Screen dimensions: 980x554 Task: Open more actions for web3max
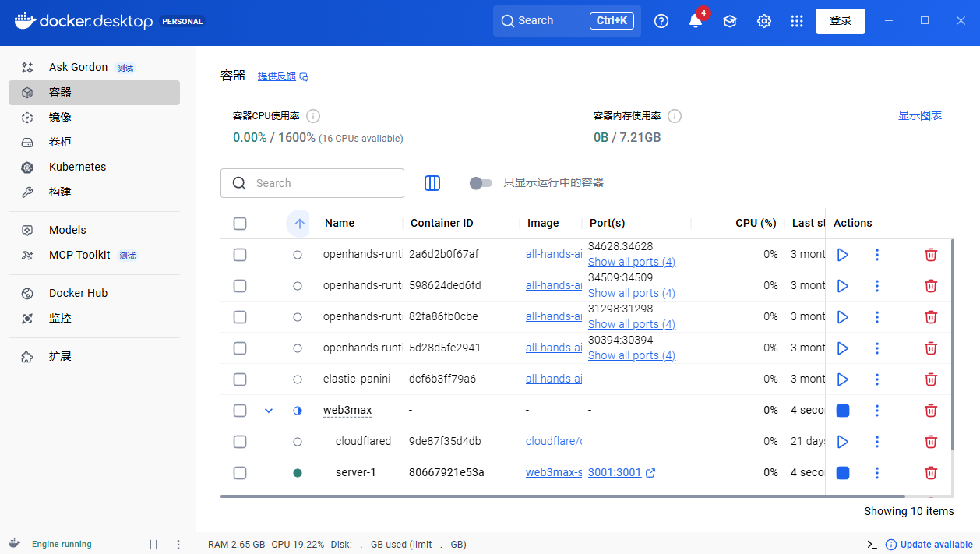tap(877, 411)
